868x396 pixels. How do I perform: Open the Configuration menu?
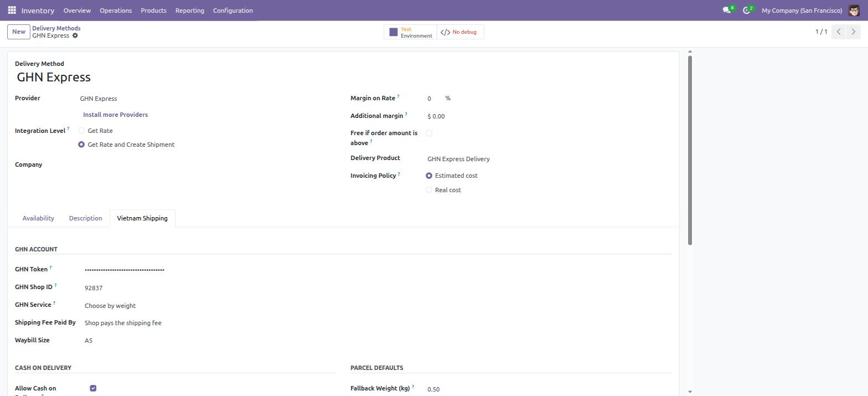(233, 11)
